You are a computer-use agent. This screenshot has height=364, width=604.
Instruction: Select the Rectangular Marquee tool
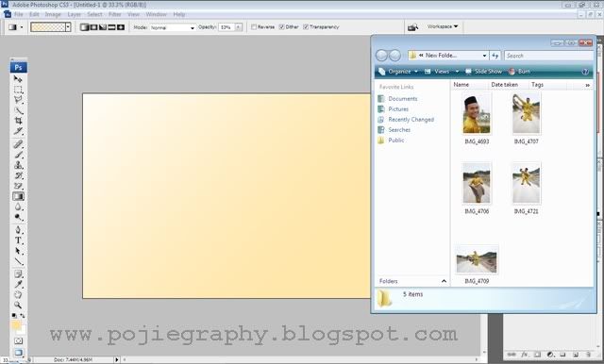coord(18,90)
